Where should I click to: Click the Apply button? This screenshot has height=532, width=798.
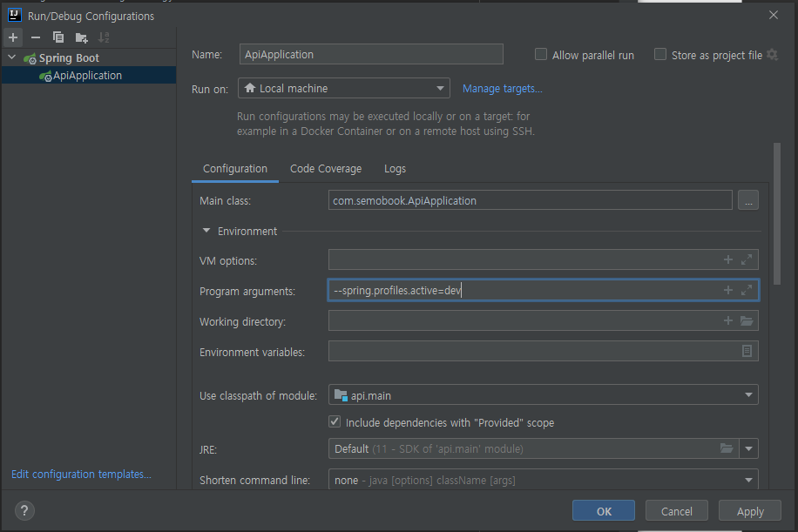pyautogui.click(x=750, y=510)
